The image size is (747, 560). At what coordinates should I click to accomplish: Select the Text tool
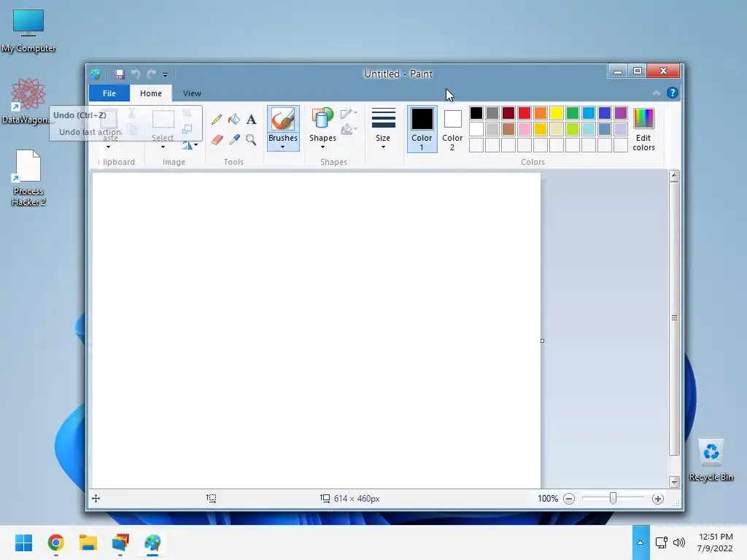(x=251, y=119)
